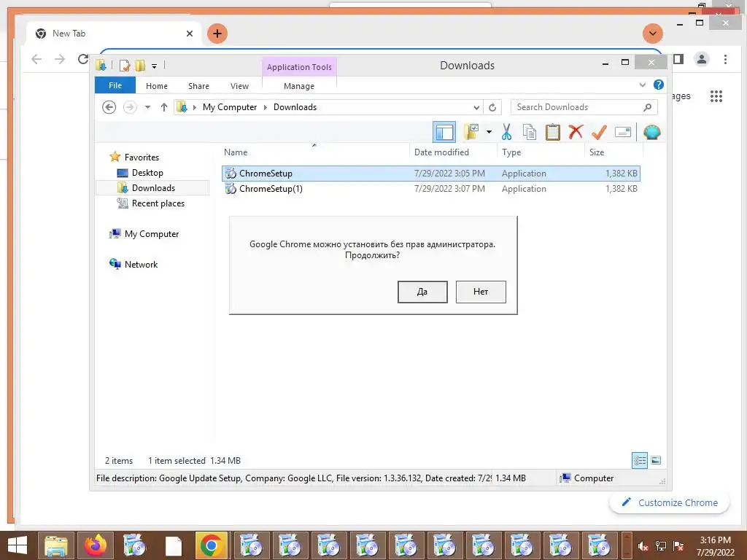Screen dimensions: 747x560
Task: Go back in Explorer history
Action: pos(109,107)
